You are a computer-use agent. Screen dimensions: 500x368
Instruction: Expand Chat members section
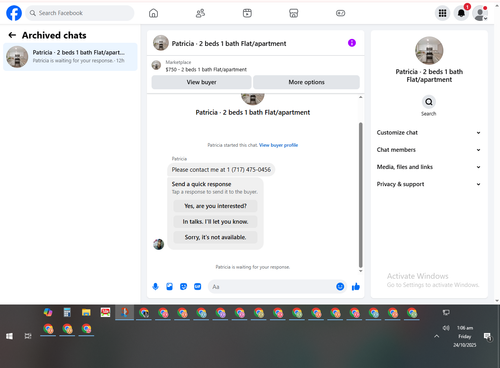(x=429, y=150)
